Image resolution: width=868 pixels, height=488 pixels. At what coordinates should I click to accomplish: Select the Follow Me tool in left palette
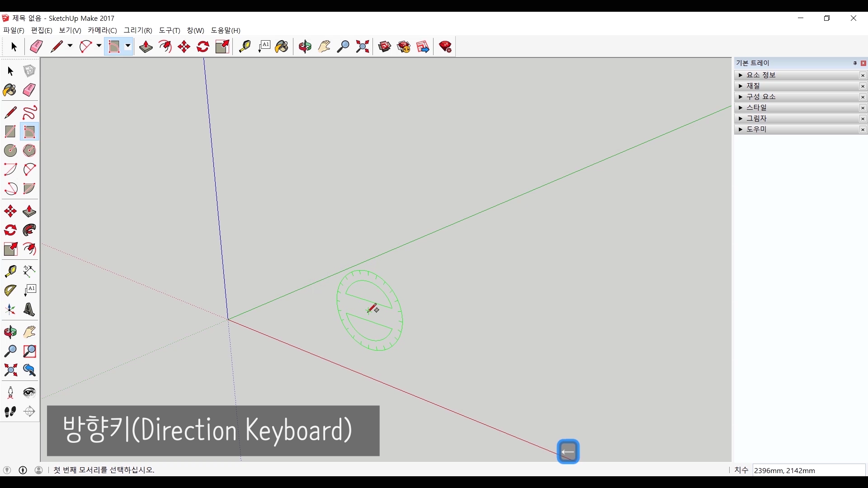[x=29, y=230]
